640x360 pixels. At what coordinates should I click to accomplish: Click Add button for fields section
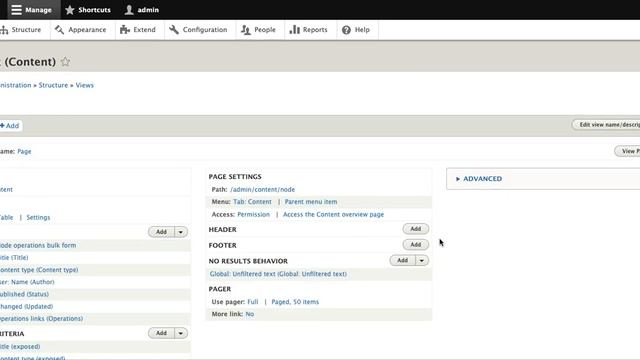click(x=161, y=232)
